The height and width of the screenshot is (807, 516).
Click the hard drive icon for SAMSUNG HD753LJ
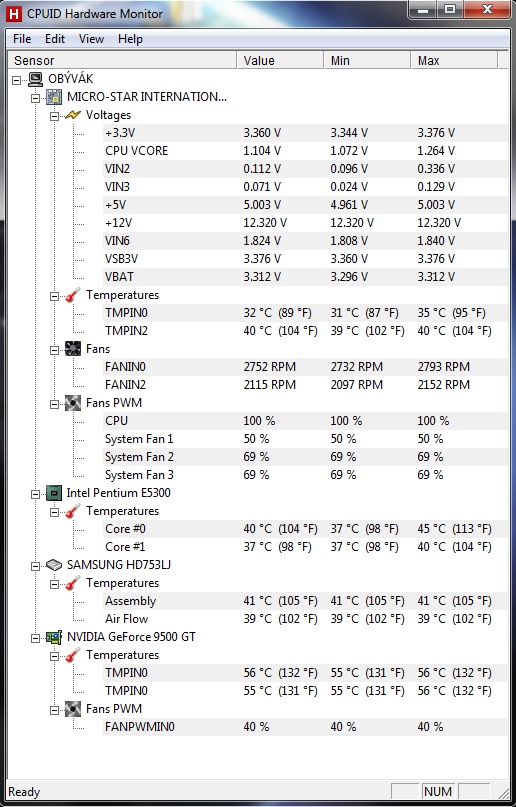click(54, 565)
